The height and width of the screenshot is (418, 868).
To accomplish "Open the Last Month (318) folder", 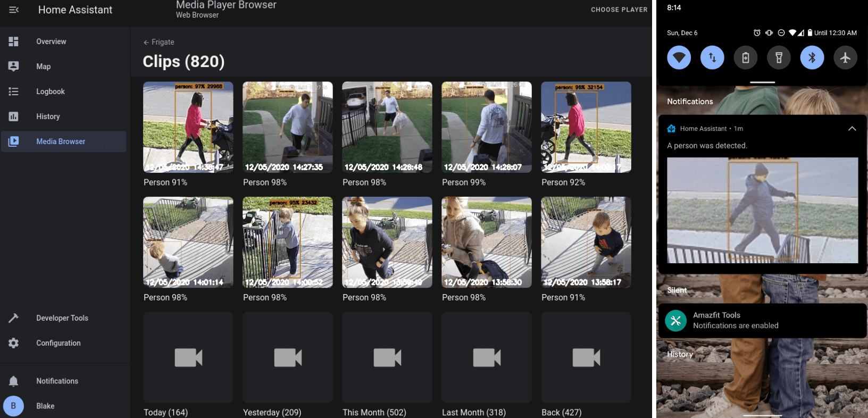I will (x=487, y=357).
